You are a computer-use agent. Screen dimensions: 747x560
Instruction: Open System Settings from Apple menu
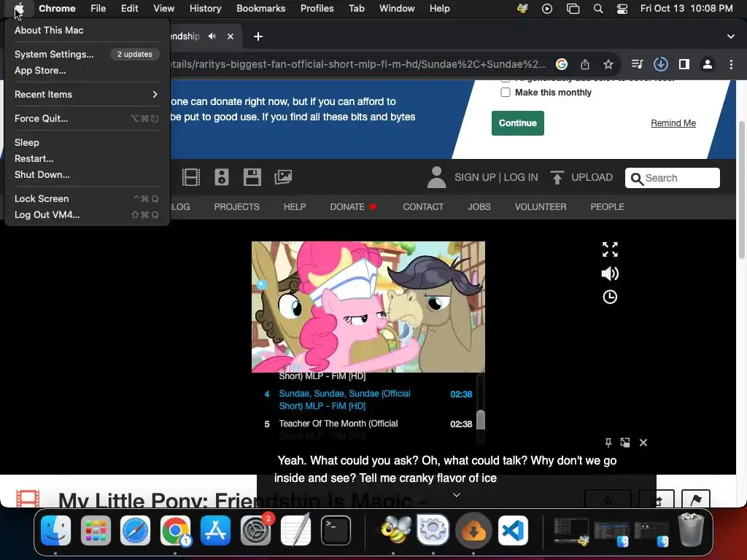(88, 54)
